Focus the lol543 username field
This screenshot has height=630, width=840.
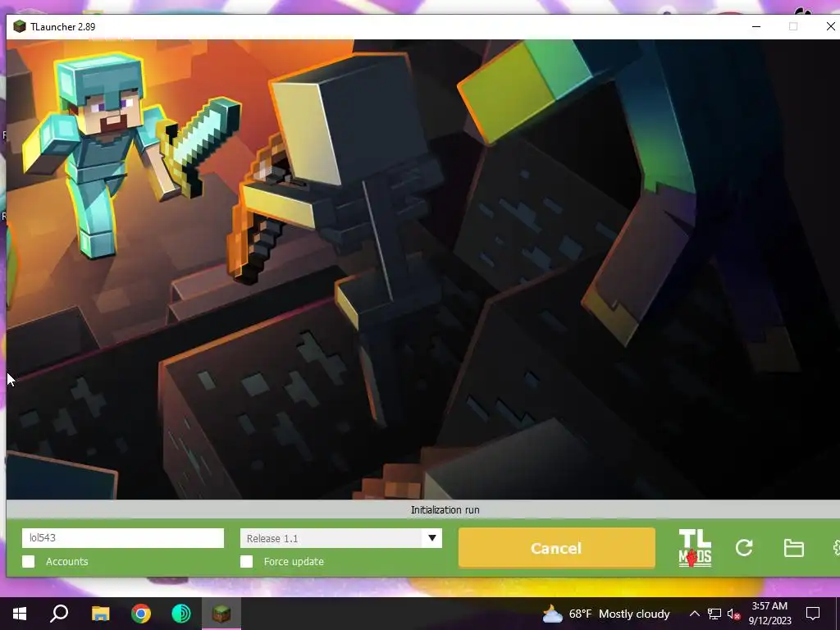tap(123, 538)
